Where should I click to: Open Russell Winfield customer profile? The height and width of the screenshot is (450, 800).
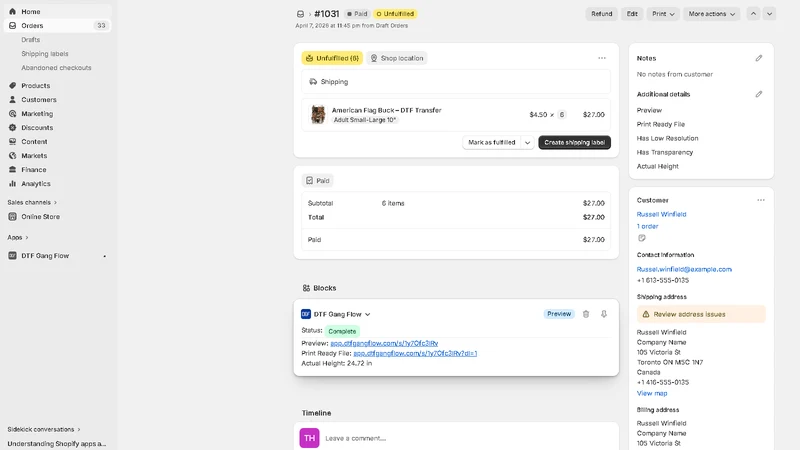(x=661, y=214)
